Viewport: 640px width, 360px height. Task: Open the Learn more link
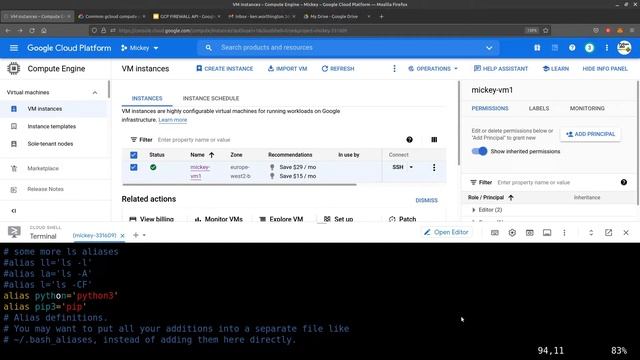(x=173, y=120)
